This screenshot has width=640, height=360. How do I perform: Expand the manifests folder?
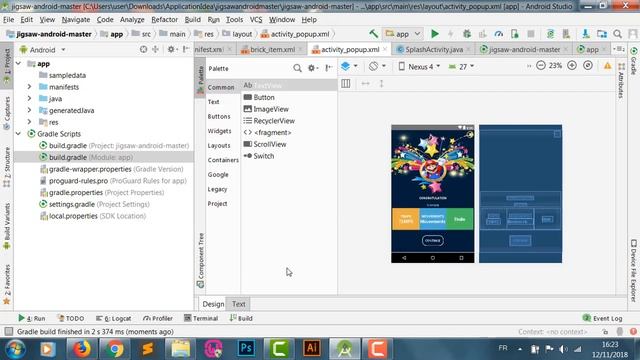coord(29,87)
